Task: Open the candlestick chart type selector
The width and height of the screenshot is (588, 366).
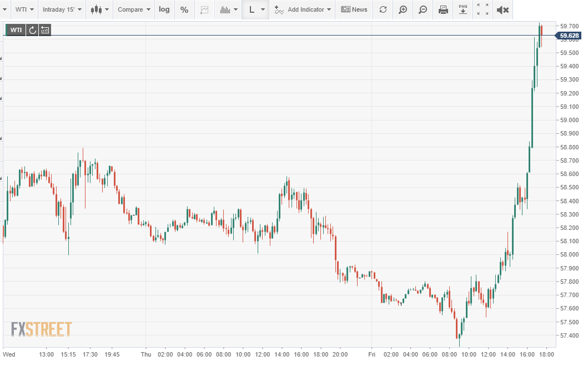Action: point(99,10)
